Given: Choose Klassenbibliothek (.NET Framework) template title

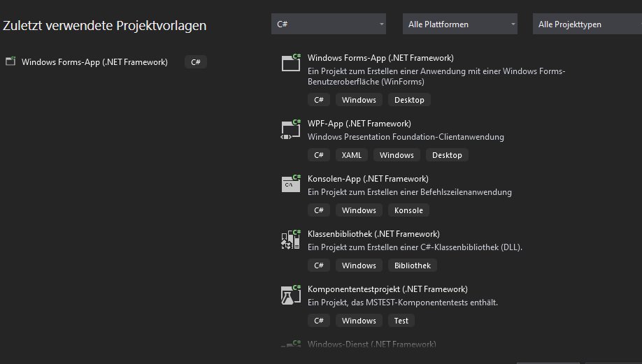Looking at the screenshot, I should click(373, 234).
